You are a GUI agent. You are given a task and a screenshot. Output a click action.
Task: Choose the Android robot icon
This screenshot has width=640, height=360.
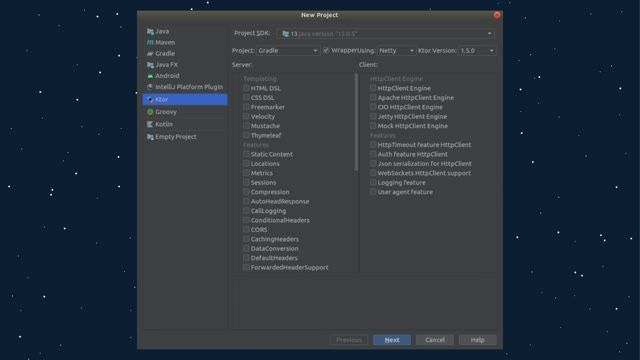(150, 76)
